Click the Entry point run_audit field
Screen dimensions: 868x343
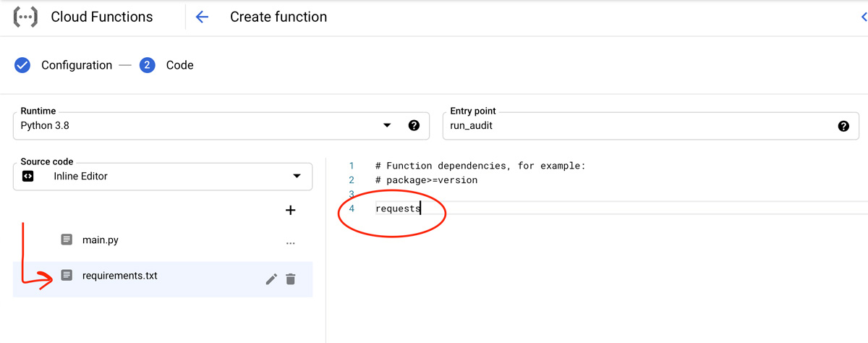click(x=637, y=126)
